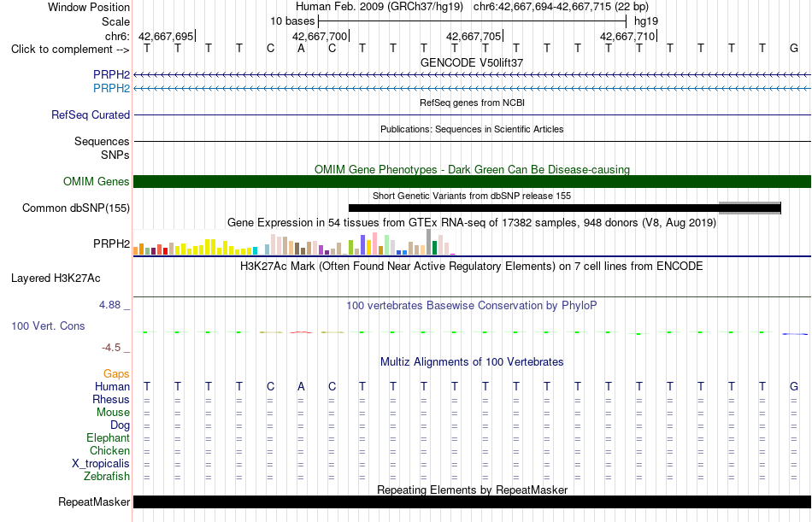Select the Human row label in Multiz
The height and width of the screenshot is (522, 812).
coord(112,386)
